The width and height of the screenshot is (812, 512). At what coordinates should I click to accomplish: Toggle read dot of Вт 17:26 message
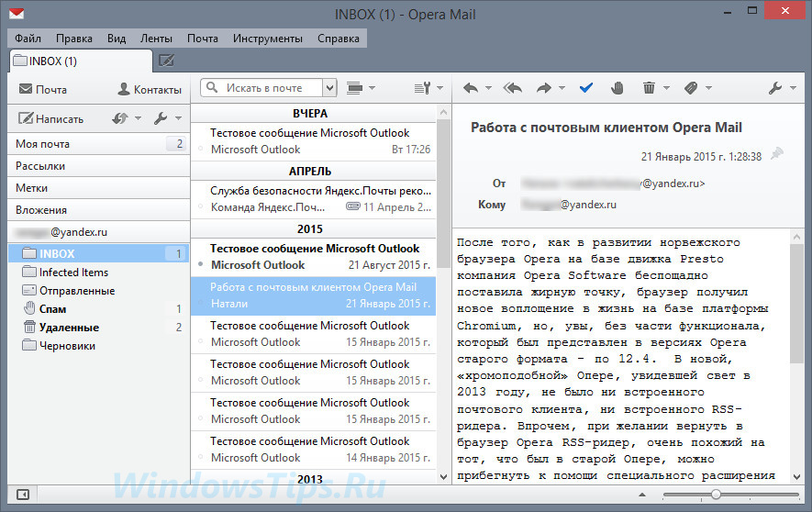click(x=200, y=149)
